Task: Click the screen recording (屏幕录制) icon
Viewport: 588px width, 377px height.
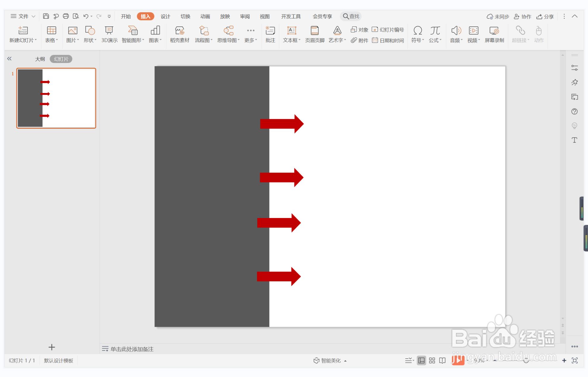Action: point(494,31)
